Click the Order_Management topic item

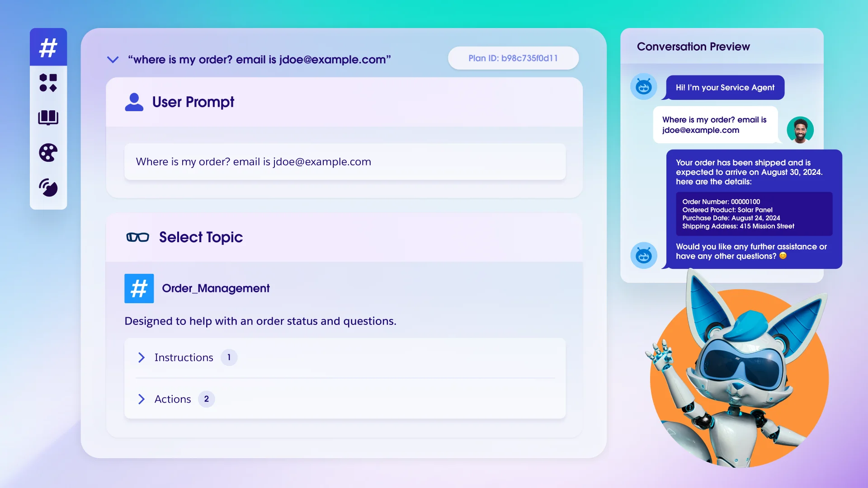click(217, 288)
